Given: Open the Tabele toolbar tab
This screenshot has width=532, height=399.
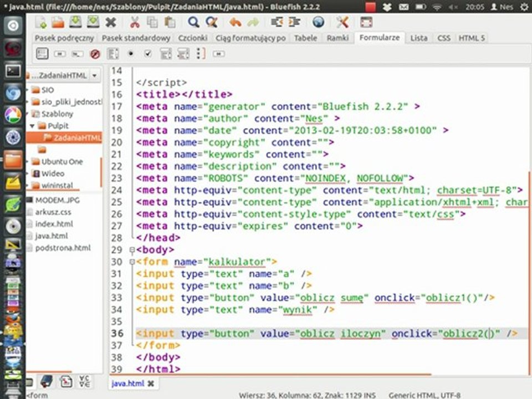Looking at the screenshot, I should (305, 38).
